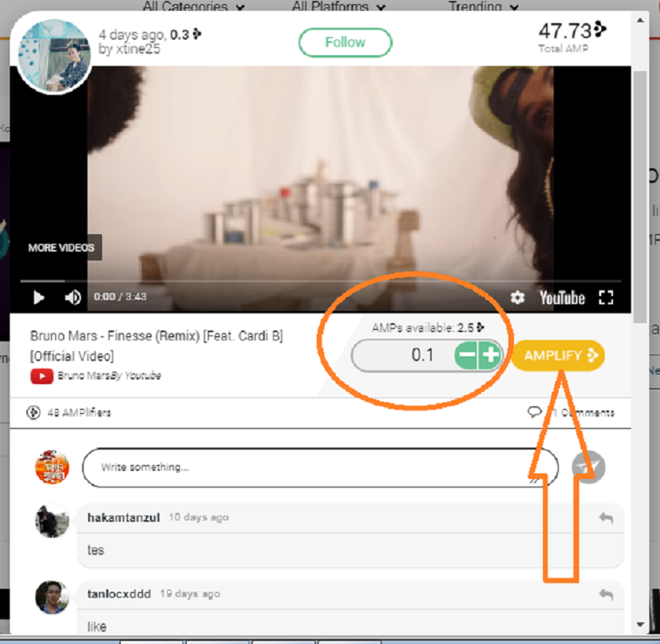The height and width of the screenshot is (644, 660).
Task: Open YouTube player settings gear
Action: click(x=518, y=298)
